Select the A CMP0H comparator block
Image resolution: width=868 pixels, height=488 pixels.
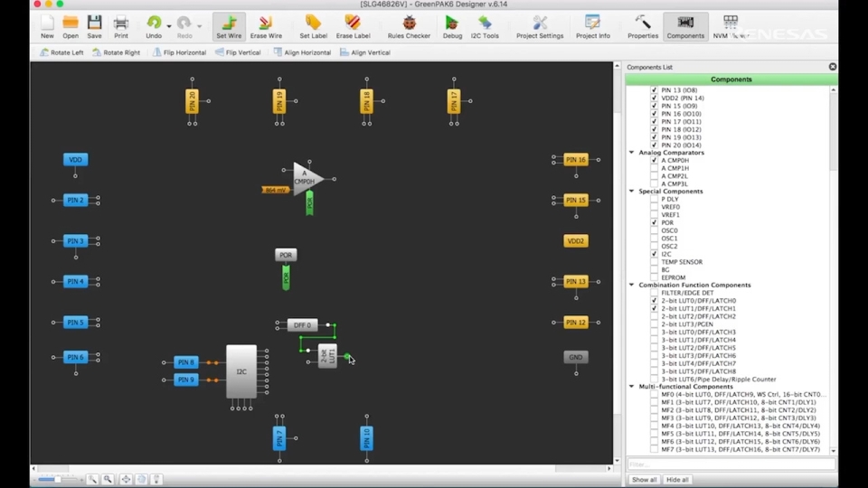point(307,179)
